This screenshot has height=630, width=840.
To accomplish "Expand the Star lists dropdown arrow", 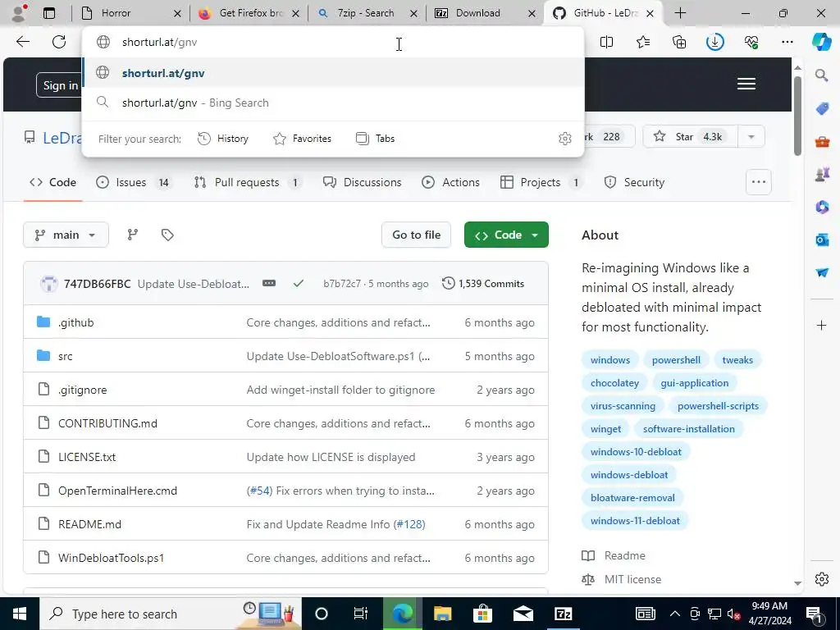I will click(751, 137).
